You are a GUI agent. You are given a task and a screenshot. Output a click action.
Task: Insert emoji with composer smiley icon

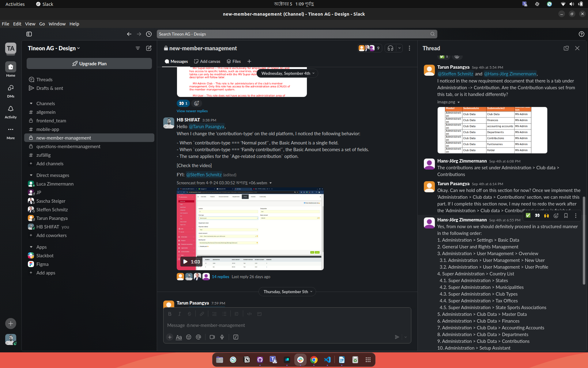click(x=189, y=337)
